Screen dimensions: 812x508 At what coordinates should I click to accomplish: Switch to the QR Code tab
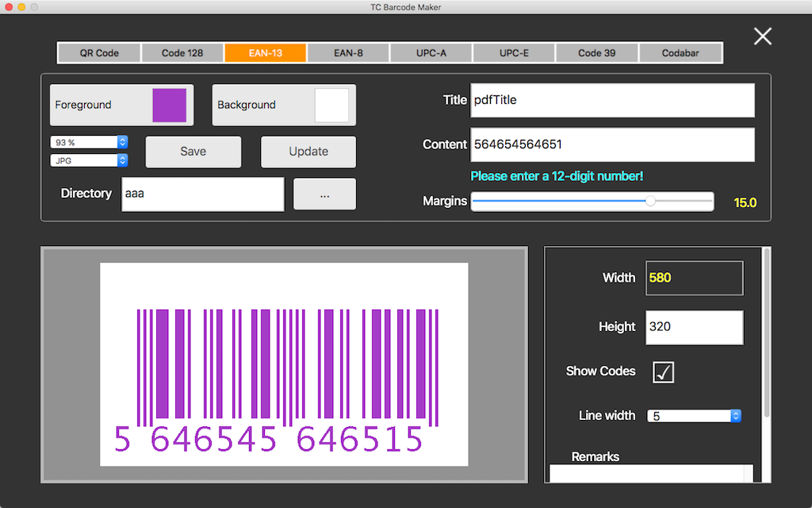(x=99, y=53)
